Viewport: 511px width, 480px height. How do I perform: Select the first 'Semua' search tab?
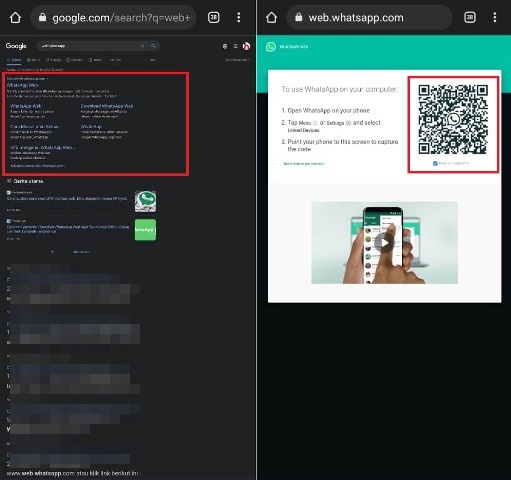tap(14, 60)
